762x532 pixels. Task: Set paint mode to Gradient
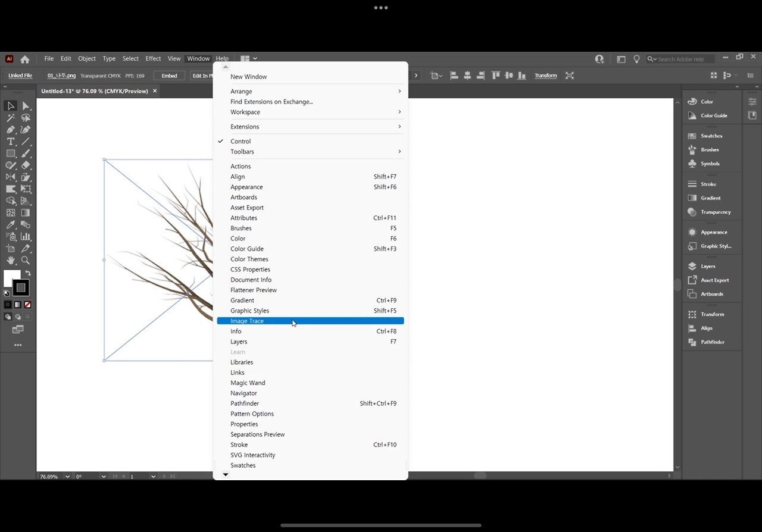tap(18, 305)
